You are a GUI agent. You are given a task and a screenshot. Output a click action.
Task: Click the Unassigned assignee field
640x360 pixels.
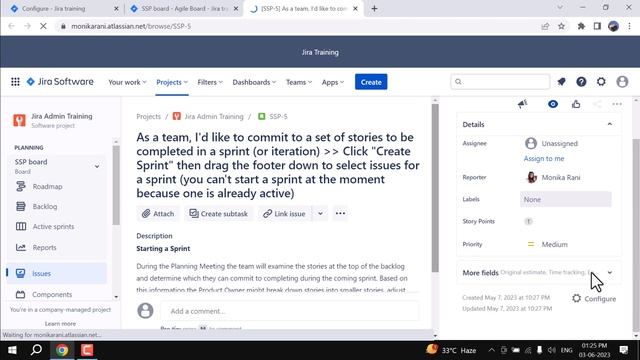click(x=551, y=144)
